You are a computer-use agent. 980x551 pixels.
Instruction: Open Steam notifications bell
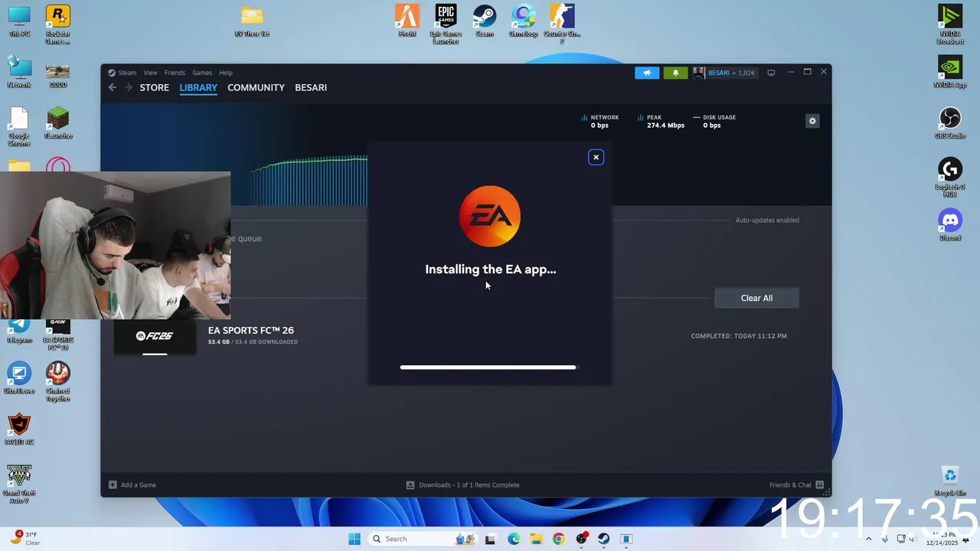(x=675, y=73)
